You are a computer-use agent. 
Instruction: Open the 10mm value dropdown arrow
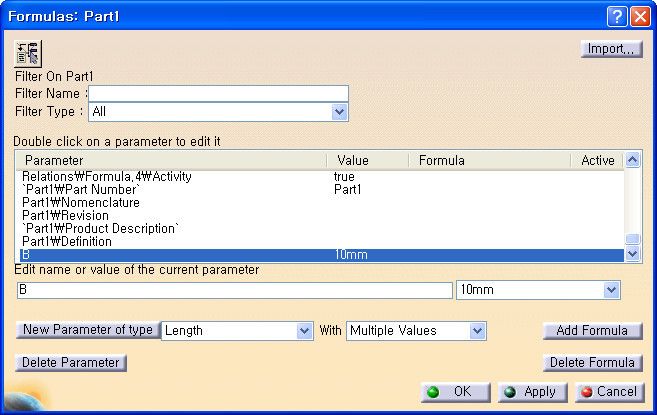click(x=611, y=290)
